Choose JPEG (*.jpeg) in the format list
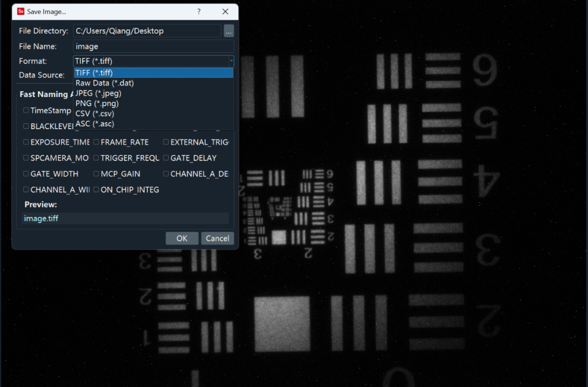588x387 pixels. click(x=154, y=93)
